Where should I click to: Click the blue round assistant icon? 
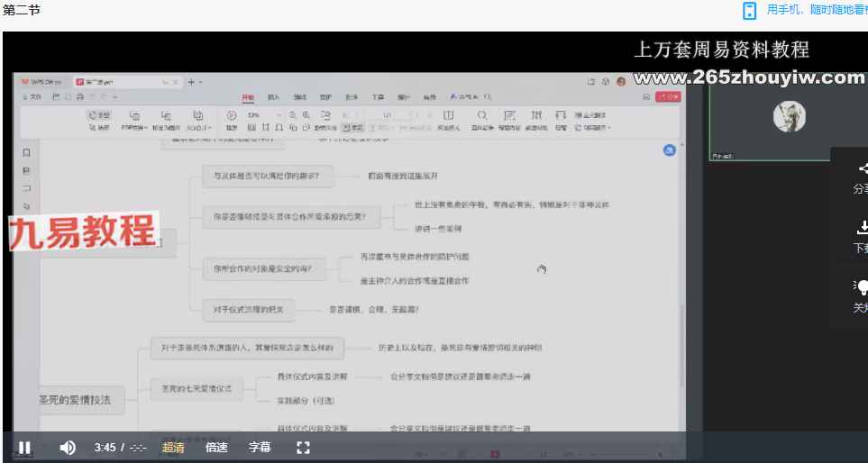(669, 150)
